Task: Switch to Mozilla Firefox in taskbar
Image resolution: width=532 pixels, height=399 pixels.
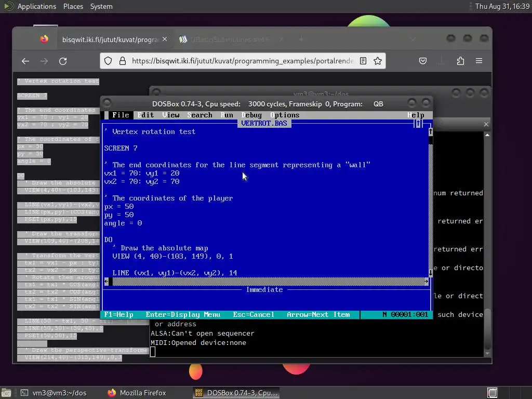Action: coord(137,393)
